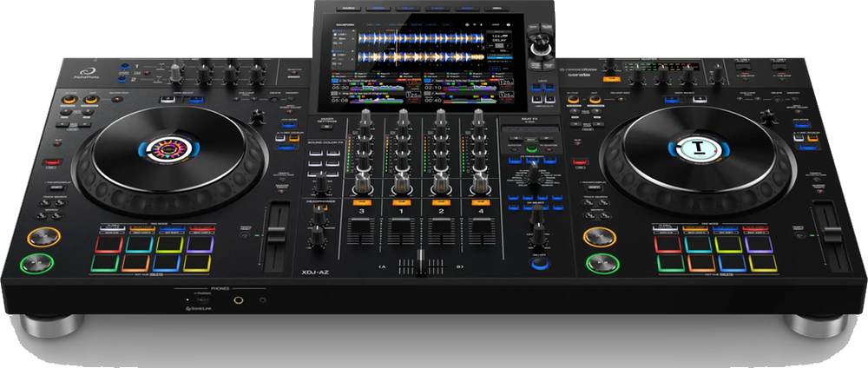The height and width of the screenshot is (368, 868).
Task: Click the BEAT FX selector knob
Action: coord(533,175)
